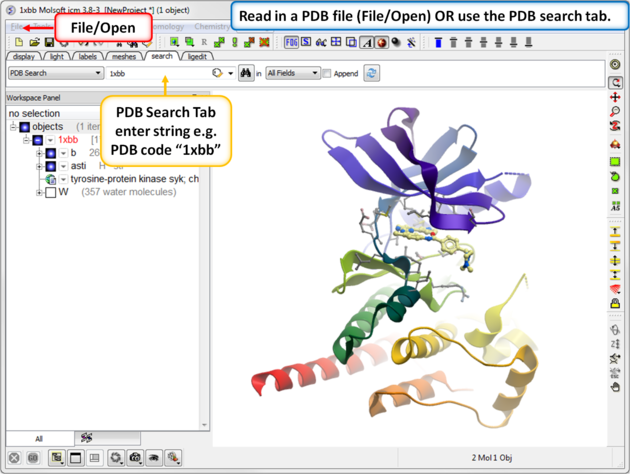Click the refresh icon beside Append
Image resolution: width=630 pixels, height=474 pixels.
[x=372, y=73]
